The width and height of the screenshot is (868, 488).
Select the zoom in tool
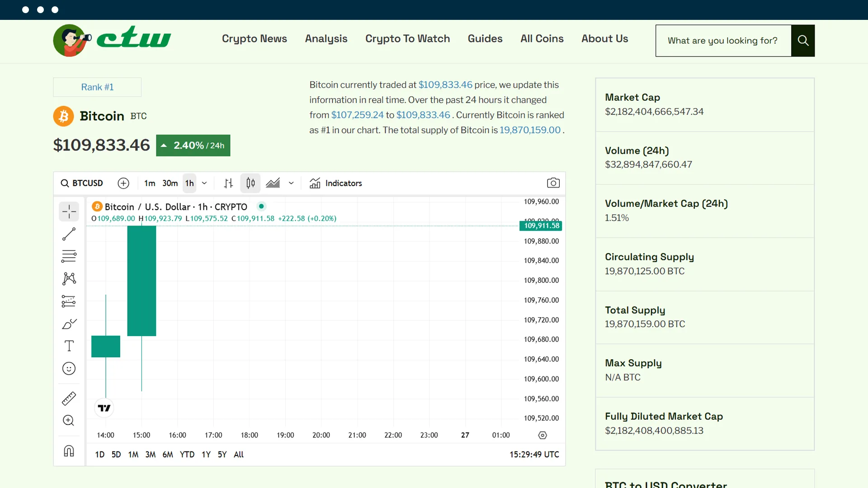click(69, 421)
